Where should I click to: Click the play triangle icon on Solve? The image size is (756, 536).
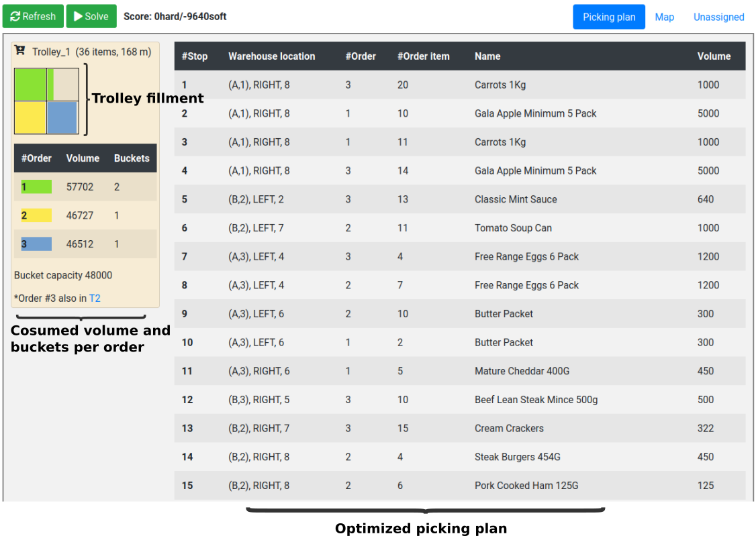(x=77, y=16)
